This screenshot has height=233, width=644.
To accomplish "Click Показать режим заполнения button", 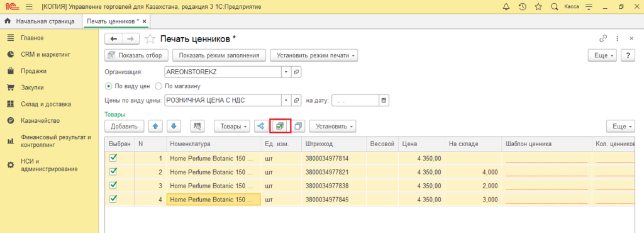I will 219,55.
